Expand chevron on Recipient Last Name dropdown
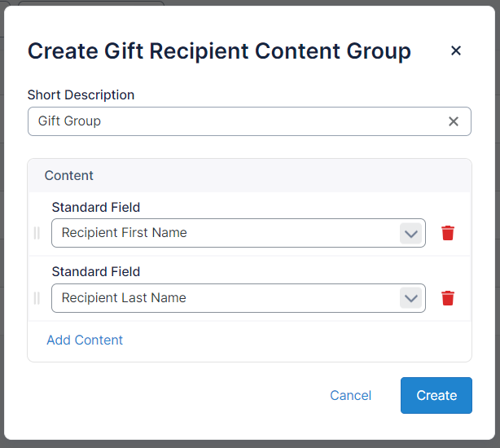 pyautogui.click(x=411, y=298)
